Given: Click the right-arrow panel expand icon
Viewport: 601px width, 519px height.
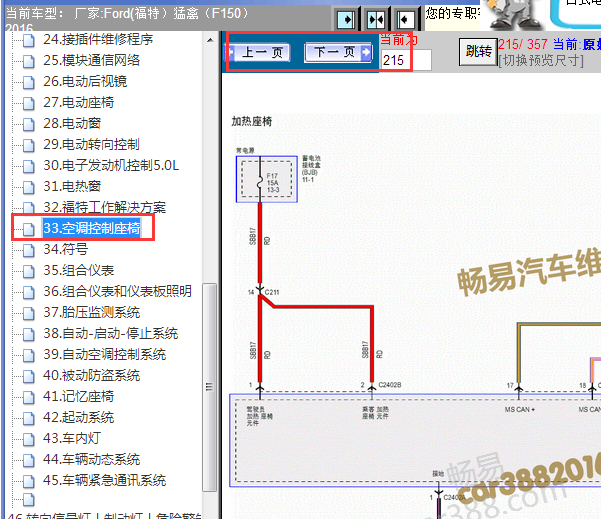Looking at the screenshot, I should click(x=346, y=19).
